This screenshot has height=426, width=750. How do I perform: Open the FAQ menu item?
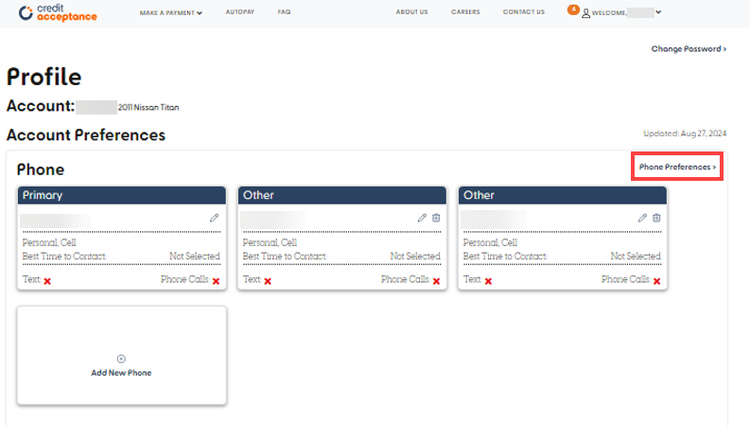point(284,13)
